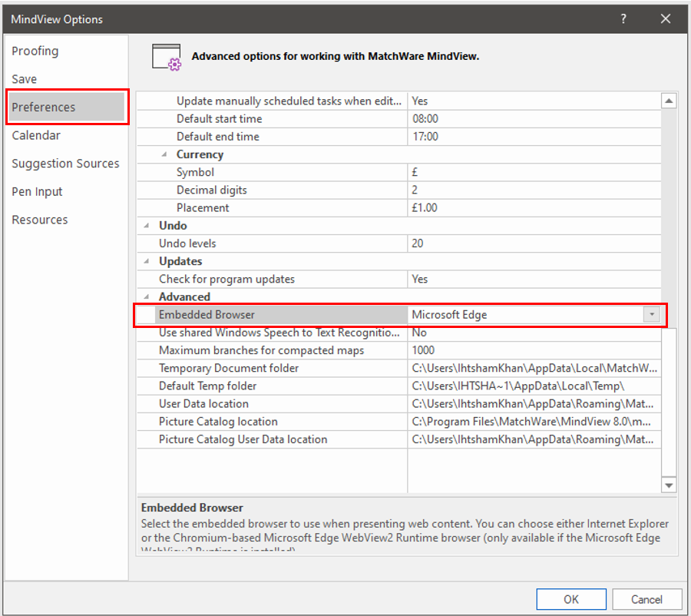Click the Default start time value 08:00
The width and height of the screenshot is (691, 616).
click(x=425, y=119)
